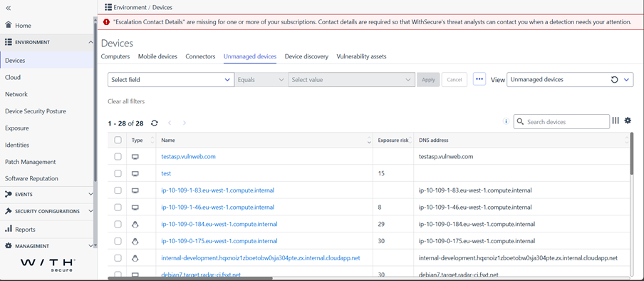The image size is (644, 281).
Task: Open Identities in the sidebar
Action: pos(17,145)
